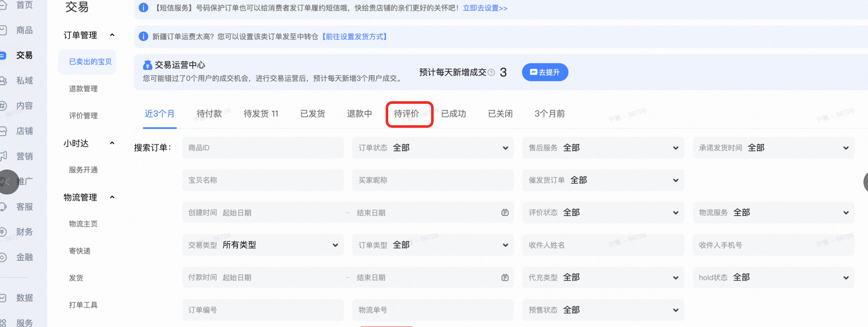Open 服务开通 menu item
The height and width of the screenshot is (327, 868).
click(x=83, y=170)
